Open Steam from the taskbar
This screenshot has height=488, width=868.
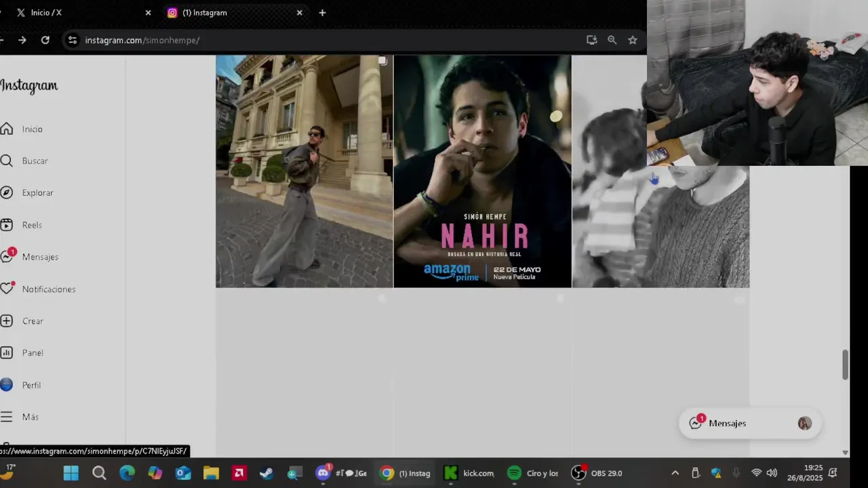267,473
